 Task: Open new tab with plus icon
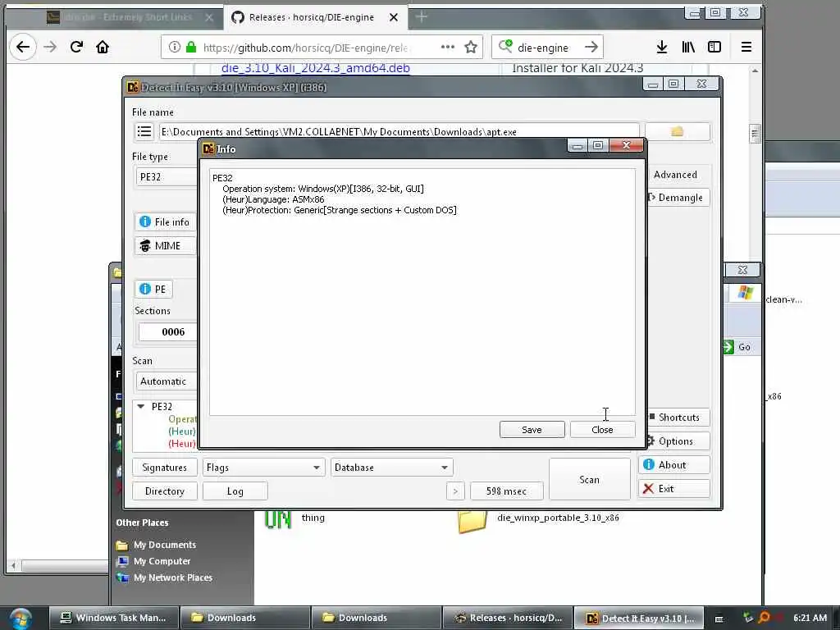click(x=422, y=17)
